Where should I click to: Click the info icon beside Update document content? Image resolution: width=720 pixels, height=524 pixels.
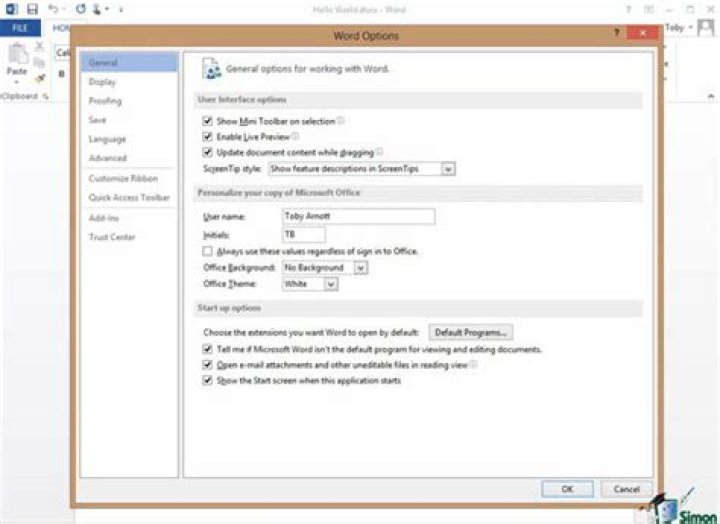coord(379,152)
